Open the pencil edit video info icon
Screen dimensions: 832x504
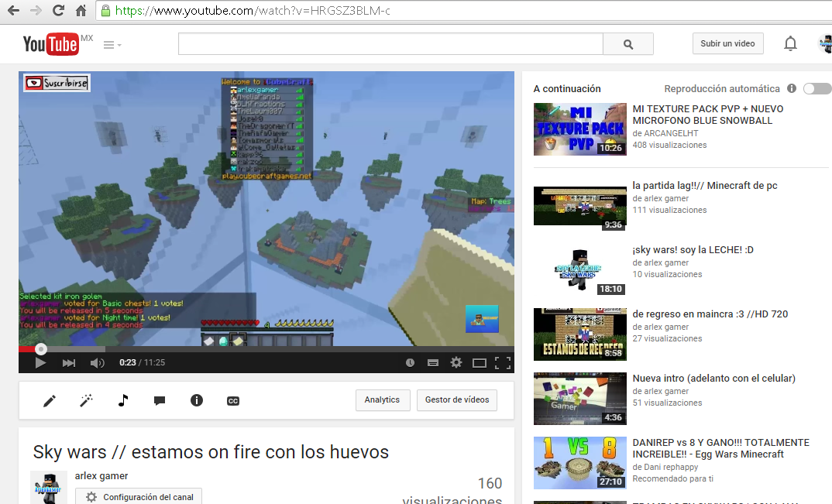point(50,400)
